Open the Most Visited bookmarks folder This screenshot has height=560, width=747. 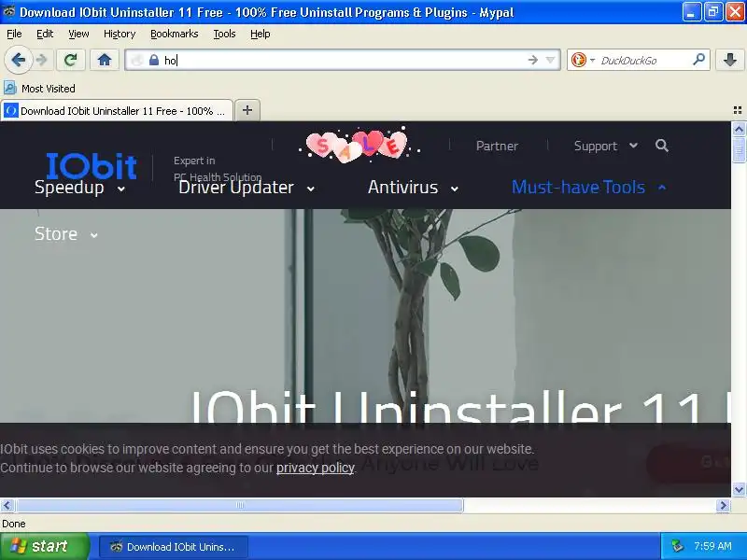39,89
